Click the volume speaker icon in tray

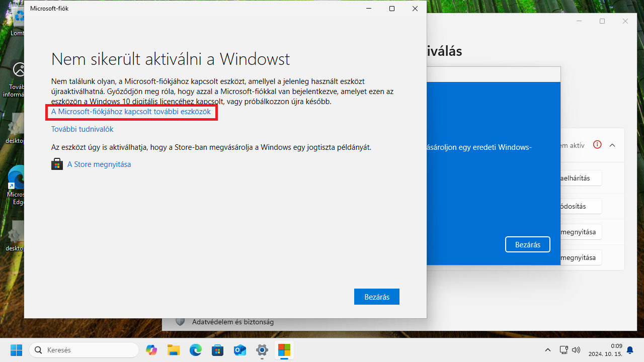click(576, 349)
